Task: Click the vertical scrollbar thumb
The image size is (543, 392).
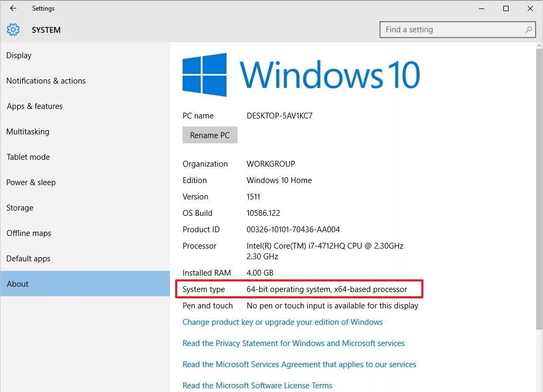Action: tap(539, 189)
